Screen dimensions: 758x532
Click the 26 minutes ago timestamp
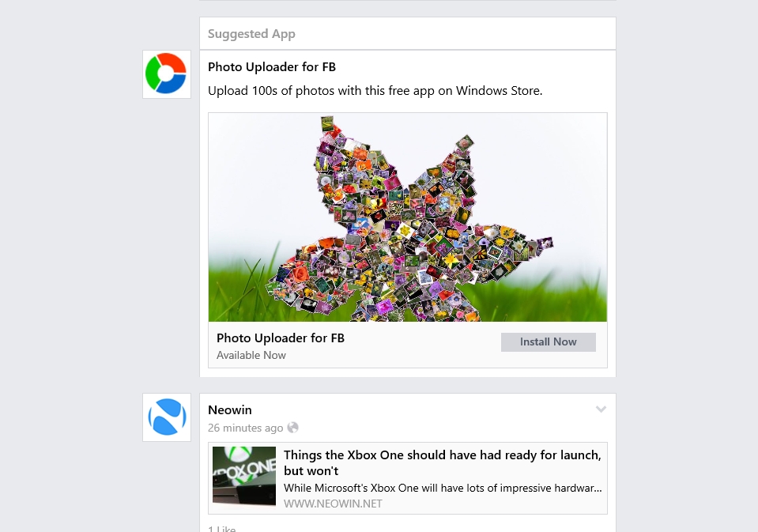point(245,428)
